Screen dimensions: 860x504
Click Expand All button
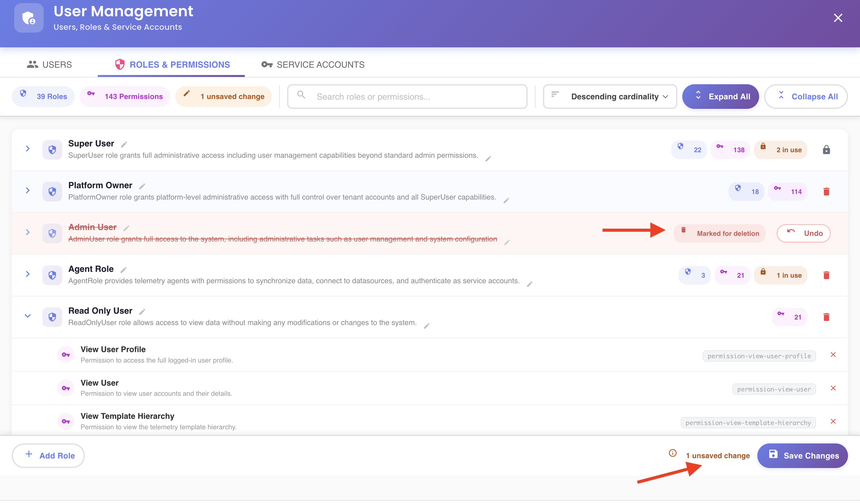coord(720,97)
